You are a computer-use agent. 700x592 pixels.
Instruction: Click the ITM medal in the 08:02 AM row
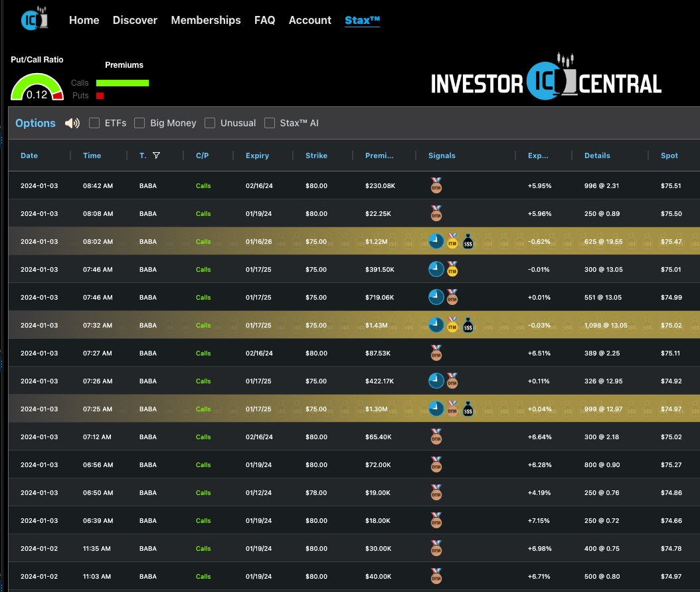[x=452, y=241]
